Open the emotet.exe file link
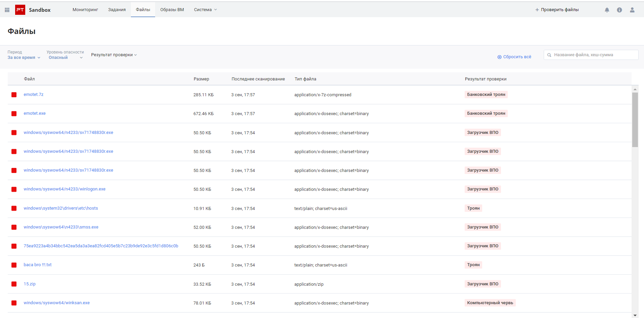Image resolution: width=644 pixels, height=318 pixels. click(x=35, y=113)
